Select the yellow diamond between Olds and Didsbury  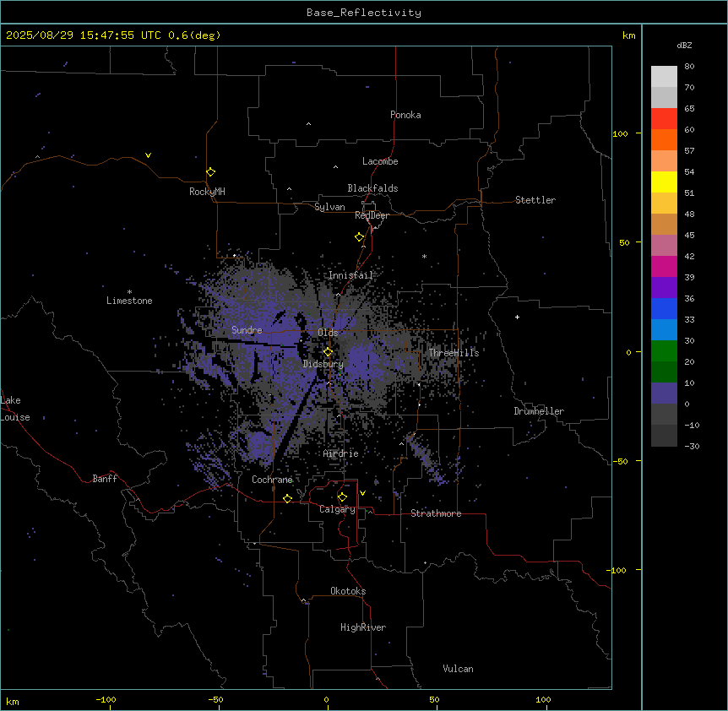click(329, 352)
